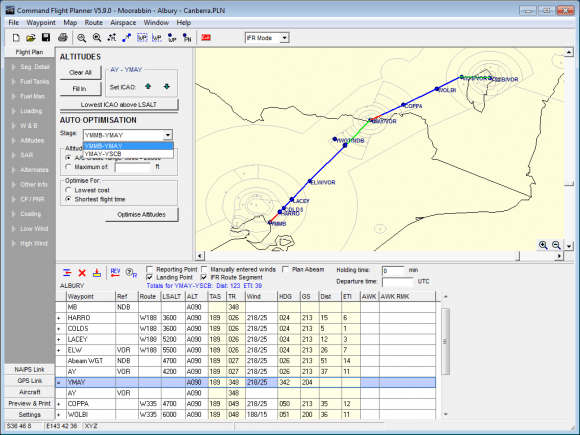Viewport: 580px width, 435px height.
Task: Click the question-mark R icon
Action: click(131, 273)
